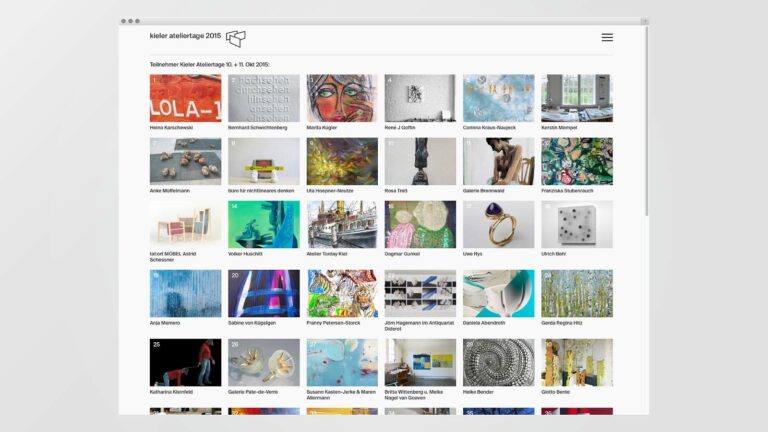Click the name Heike Bender
The image size is (768, 432).
click(478, 392)
